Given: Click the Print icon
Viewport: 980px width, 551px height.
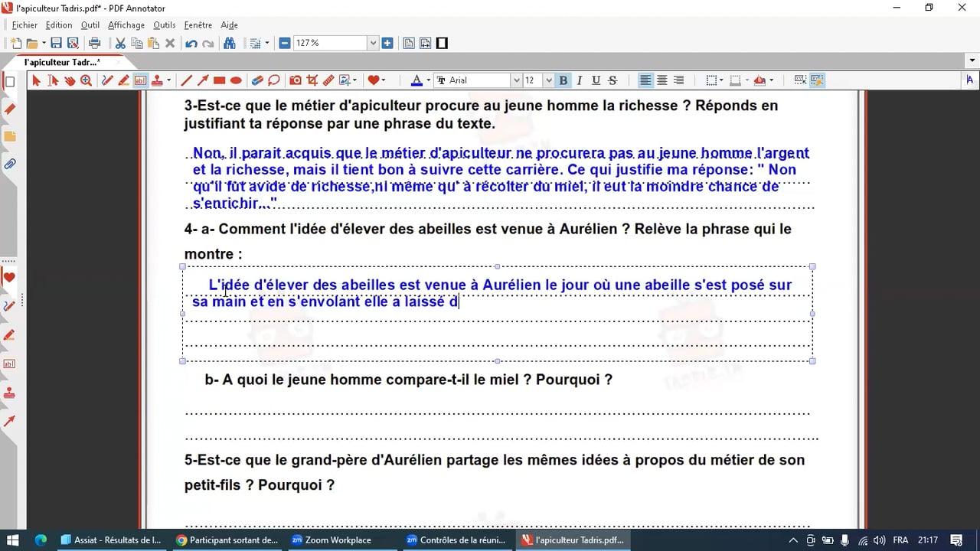Looking at the screenshot, I should [x=95, y=44].
